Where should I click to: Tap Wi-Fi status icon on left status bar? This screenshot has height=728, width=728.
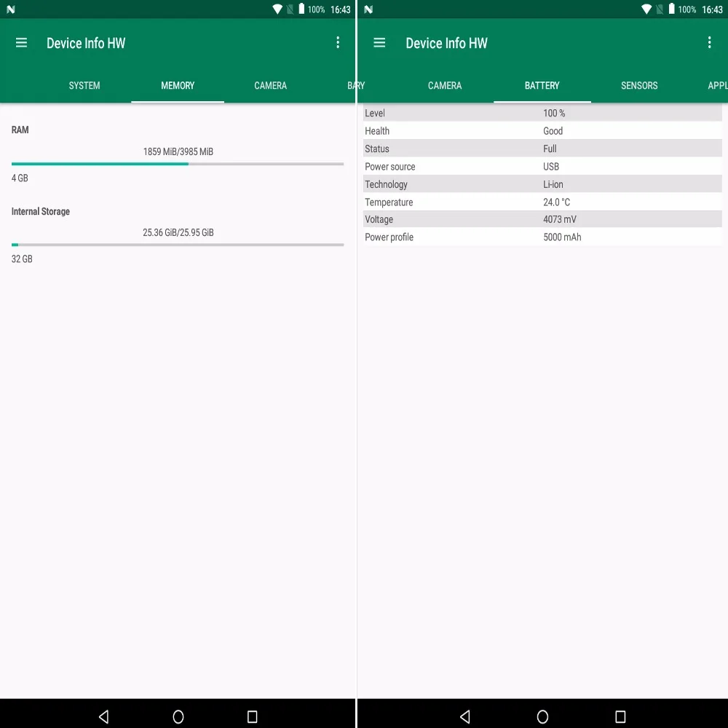point(277,9)
